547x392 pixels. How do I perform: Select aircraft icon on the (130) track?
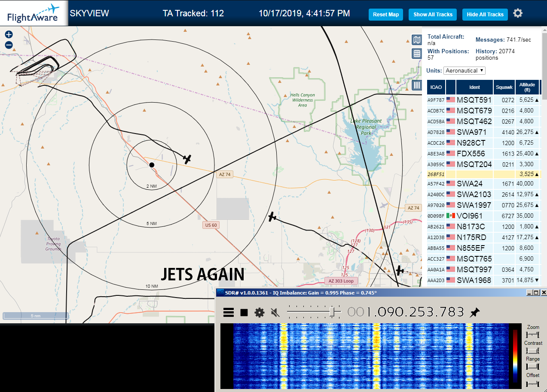coord(272,217)
